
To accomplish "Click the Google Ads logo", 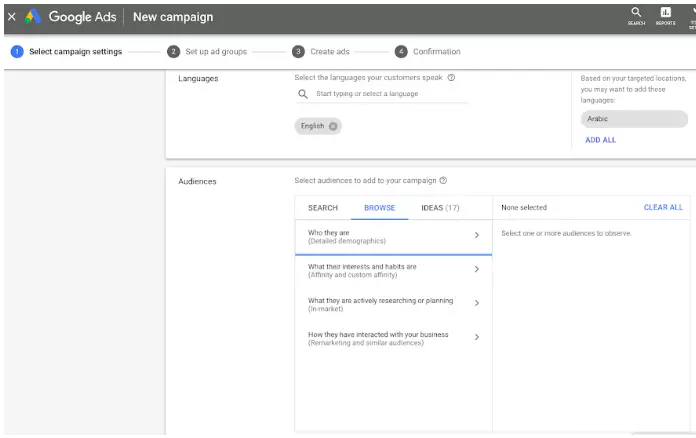I will 71,17.
